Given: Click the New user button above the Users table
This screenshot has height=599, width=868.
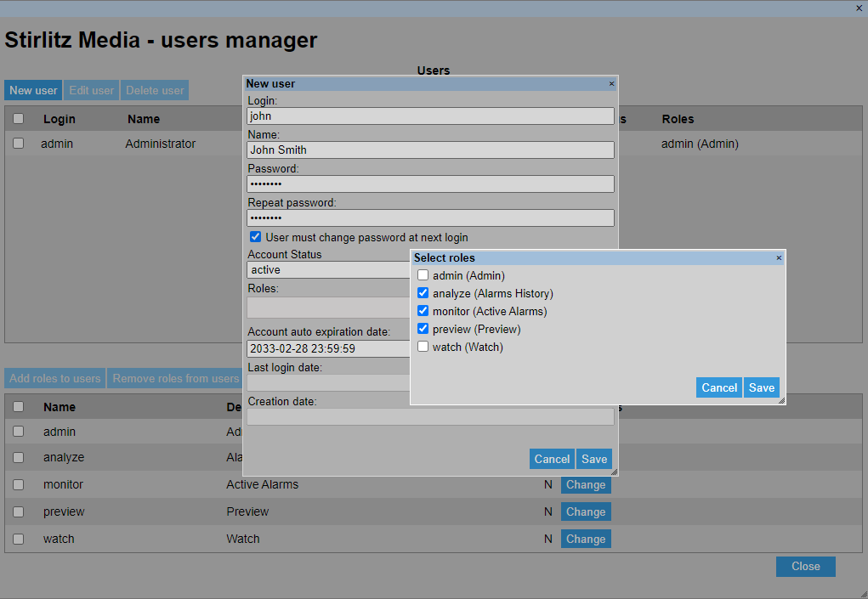Looking at the screenshot, I should click(x=33, y=90).
